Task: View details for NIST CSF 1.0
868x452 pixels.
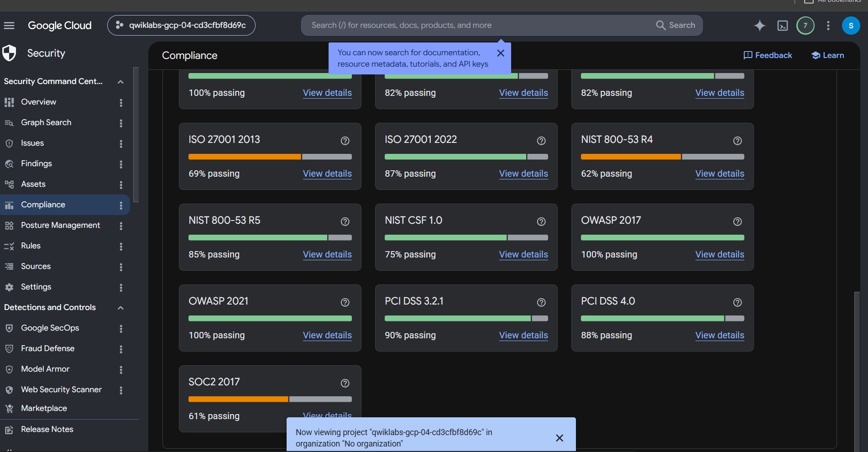Action: click(x=523, y=254)
